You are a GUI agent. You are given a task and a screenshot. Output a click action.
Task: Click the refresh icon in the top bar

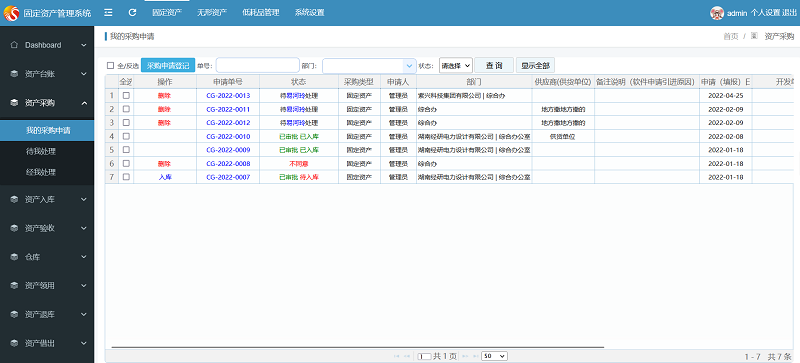tap(132, 12)
